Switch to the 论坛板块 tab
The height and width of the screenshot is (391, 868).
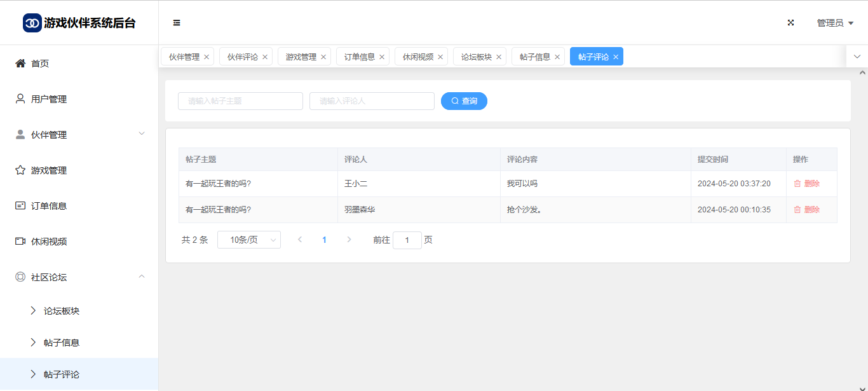[476, 57]
